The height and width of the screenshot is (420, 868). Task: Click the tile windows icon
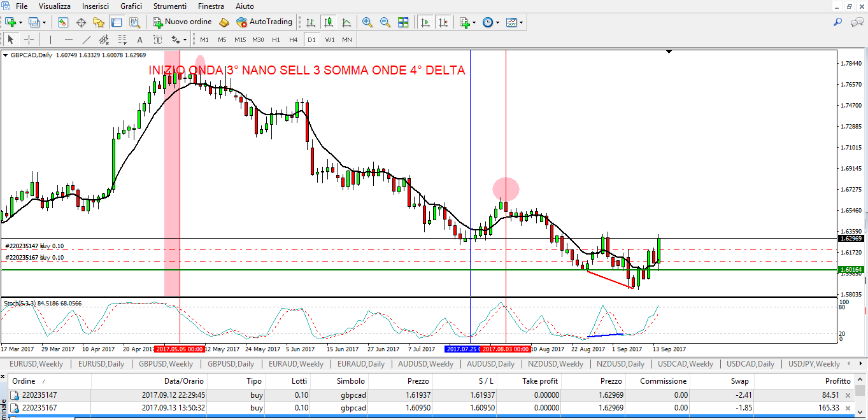tap(403, 22)
